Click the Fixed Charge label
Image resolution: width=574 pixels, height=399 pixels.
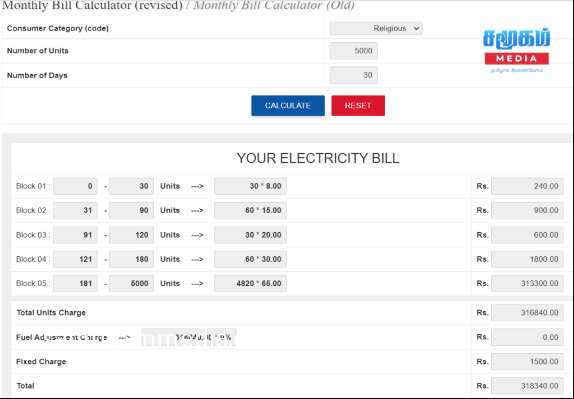click(41, 362)
